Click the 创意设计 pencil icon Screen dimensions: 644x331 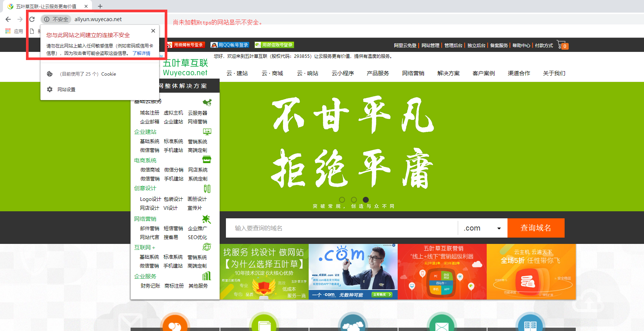point(207,189)
